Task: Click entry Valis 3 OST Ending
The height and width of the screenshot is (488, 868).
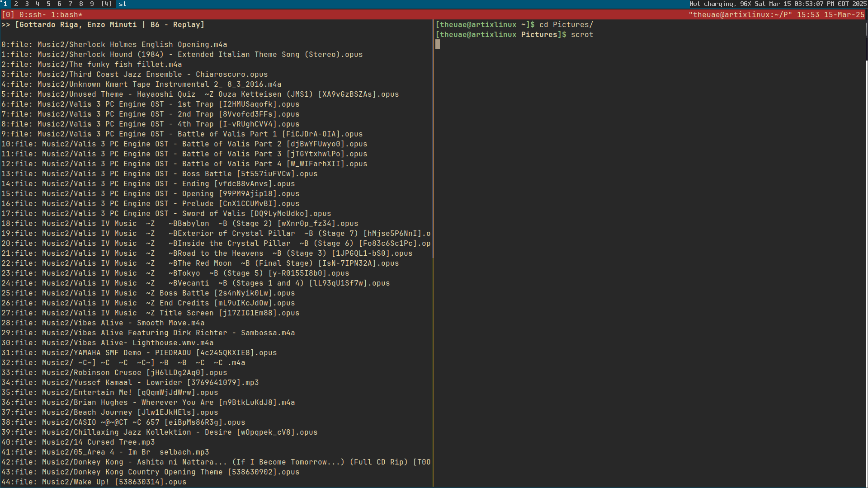Action: coord(148,184)
